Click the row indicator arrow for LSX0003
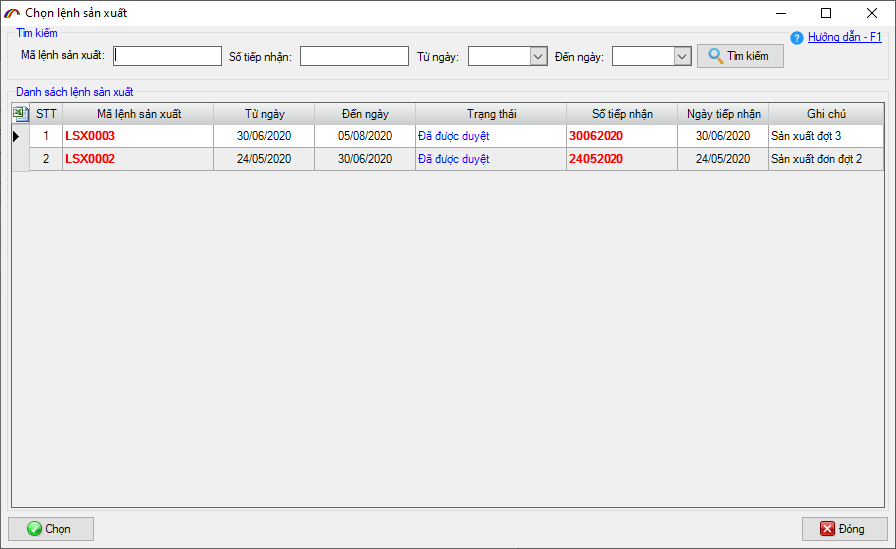This screenshot has height=549, width=896. pyautogui.click(x=16, y=136)
